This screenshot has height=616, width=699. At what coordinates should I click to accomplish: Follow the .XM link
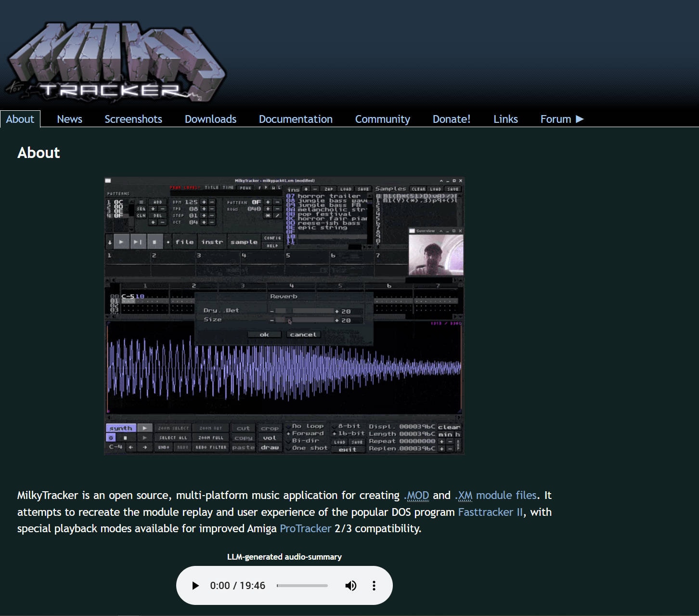[x=463, y=495]
